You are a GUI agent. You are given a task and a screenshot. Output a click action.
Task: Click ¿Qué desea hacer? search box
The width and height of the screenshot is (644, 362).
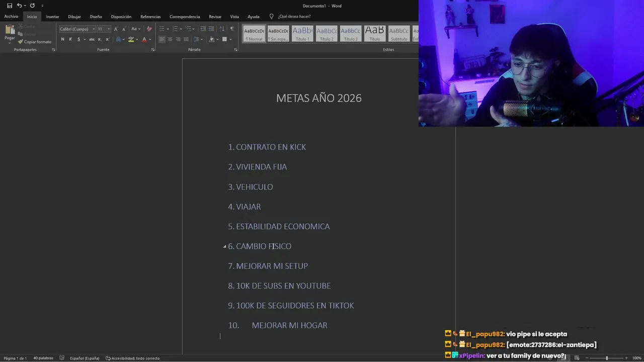294,17
